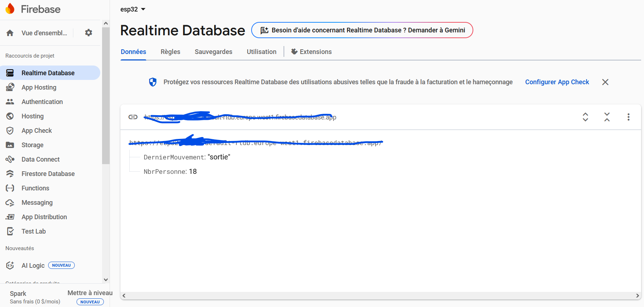Click the NOUVEAU badge next to AI Logic
This screenshot has height=307, width=644.
(x=61, y=265)
